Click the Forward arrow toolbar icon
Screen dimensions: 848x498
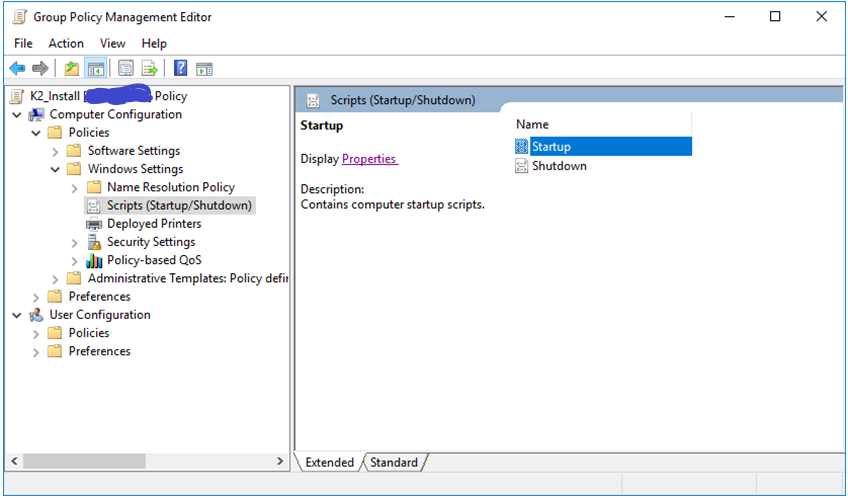coord(40,69)
